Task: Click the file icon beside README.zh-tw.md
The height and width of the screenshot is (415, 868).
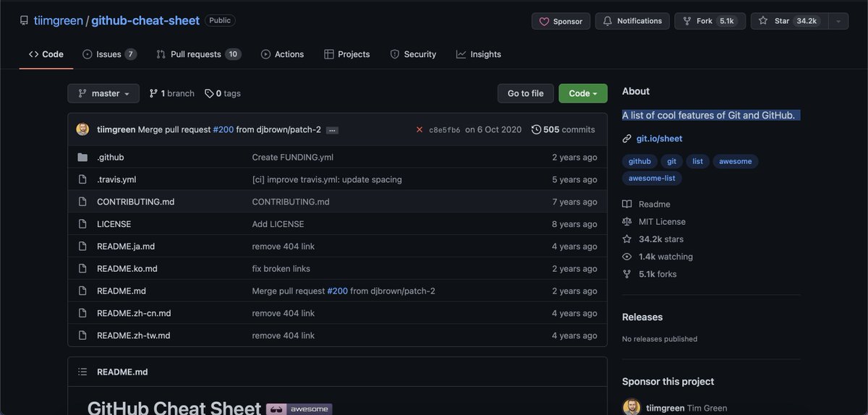Action: [x=82, y=335]
